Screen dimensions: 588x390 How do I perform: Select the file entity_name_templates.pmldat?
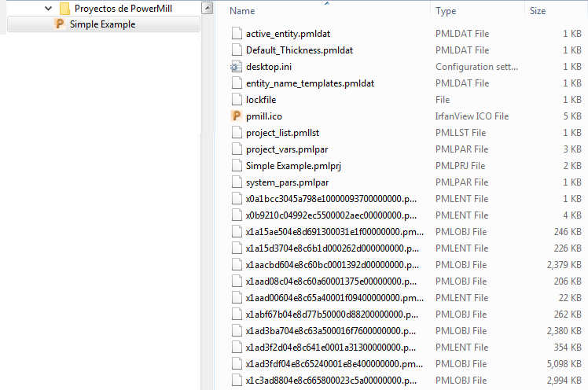310,83
